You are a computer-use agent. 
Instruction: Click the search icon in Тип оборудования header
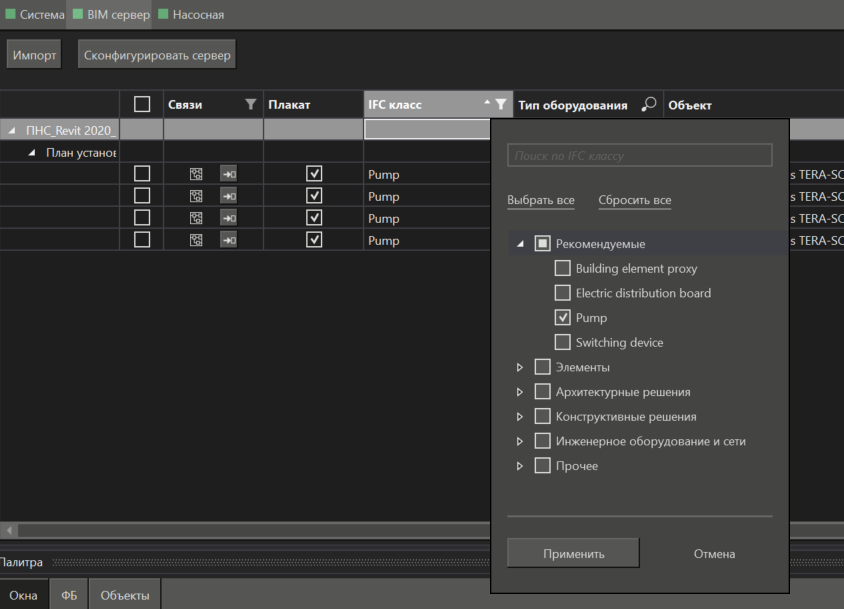pyautogui.click(x=649, y=105)
